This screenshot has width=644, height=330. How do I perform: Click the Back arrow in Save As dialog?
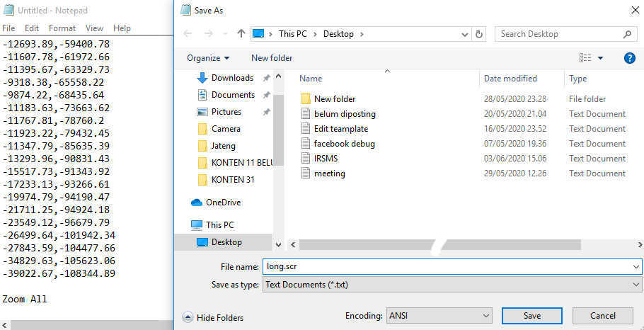[x=188, y=34]
